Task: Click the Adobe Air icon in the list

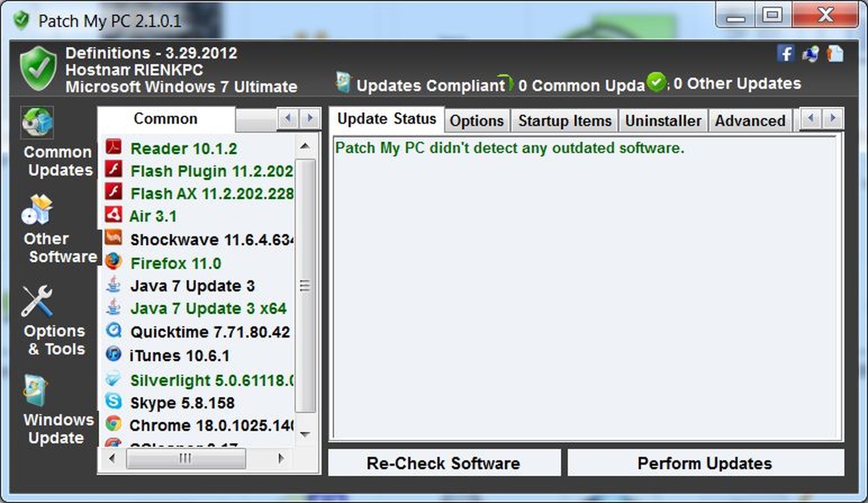Action: pyautogui.click(x=113, y=216)
